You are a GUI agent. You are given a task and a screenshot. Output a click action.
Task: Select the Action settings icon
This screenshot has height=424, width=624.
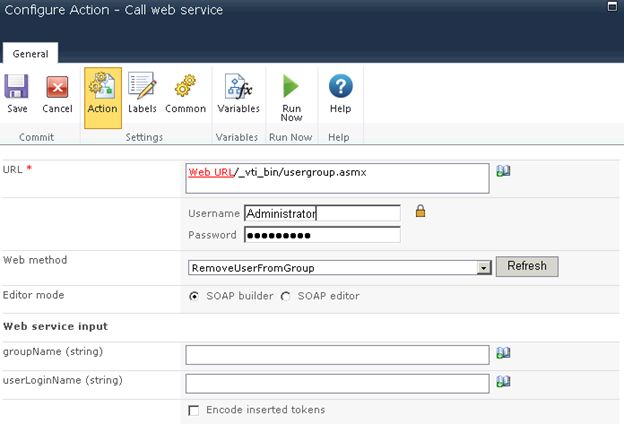[x=102, y=85]
